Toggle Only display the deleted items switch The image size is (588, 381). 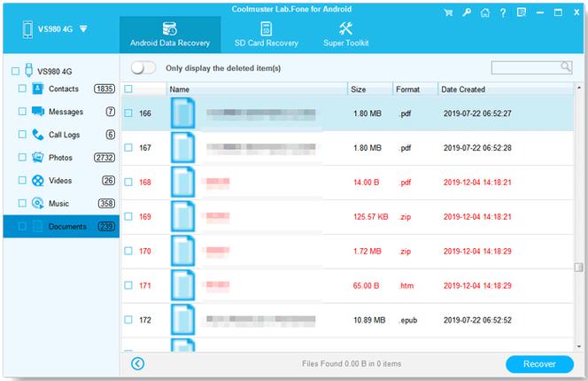(x=143, y=68)
